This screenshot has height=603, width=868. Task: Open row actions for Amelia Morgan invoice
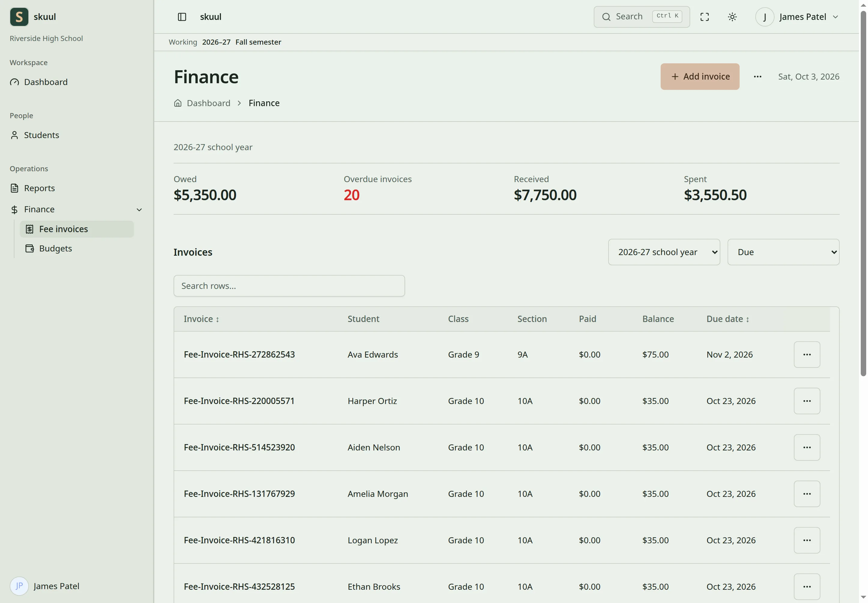[807, 494]
